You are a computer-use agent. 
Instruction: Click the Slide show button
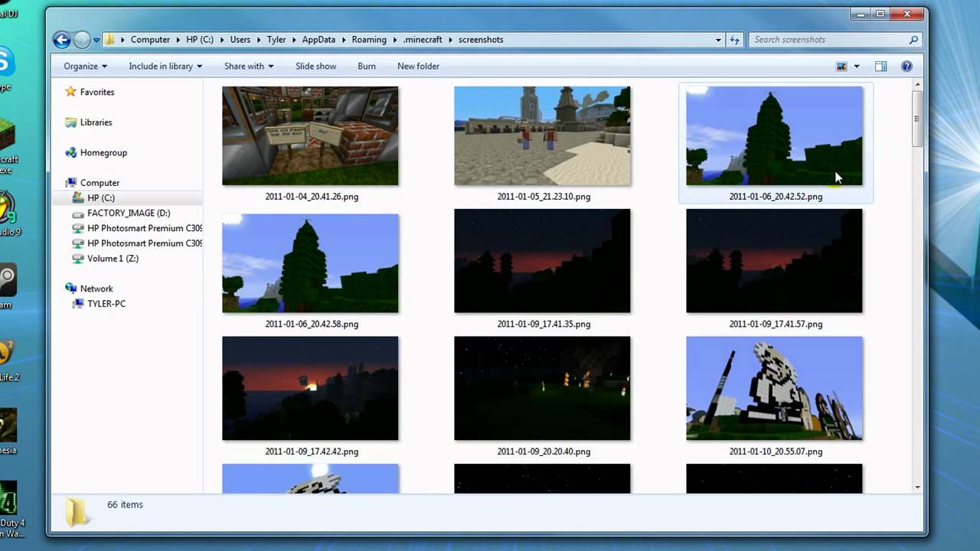pyautogui.click(x=315, y=67)
